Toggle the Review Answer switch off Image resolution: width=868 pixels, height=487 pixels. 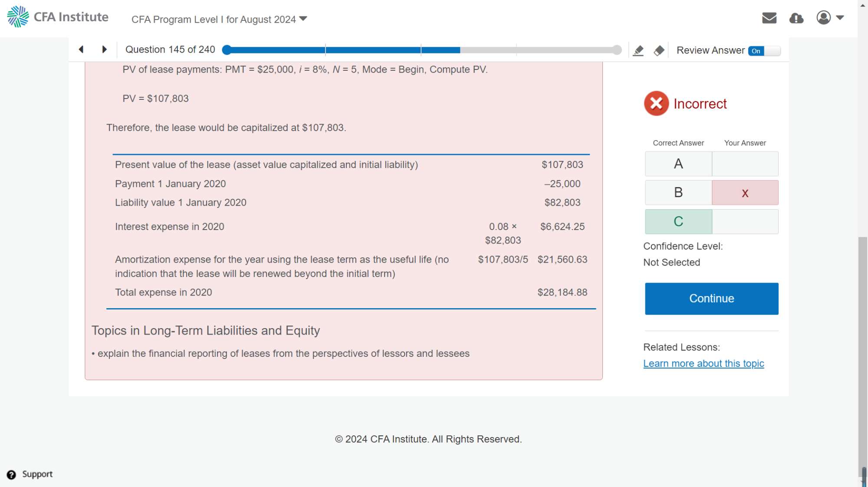(764, 51)
